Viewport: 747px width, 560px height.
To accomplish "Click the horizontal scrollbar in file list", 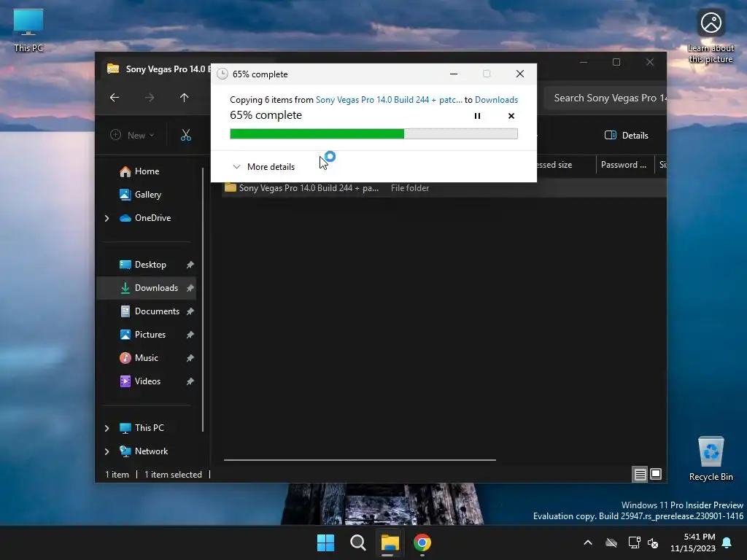I will tap(360, 460).
